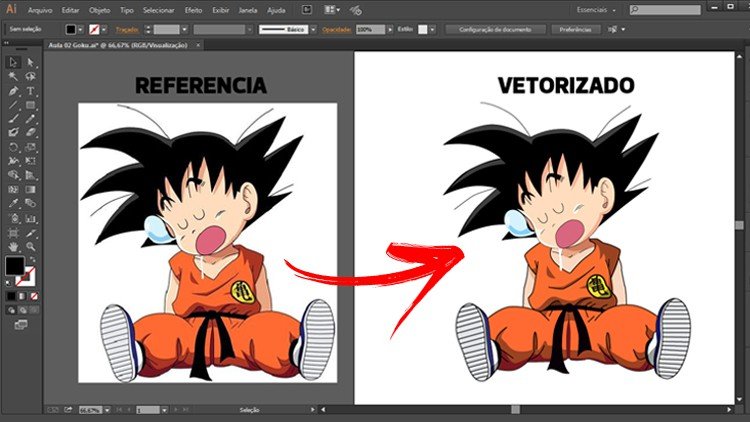Select the Lasso tool
Image resolution: width=750 pixels, height=422 pixels.
point(30,77)
